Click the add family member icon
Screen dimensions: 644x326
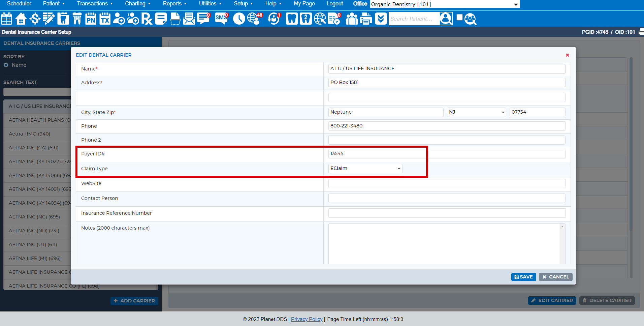133,19
